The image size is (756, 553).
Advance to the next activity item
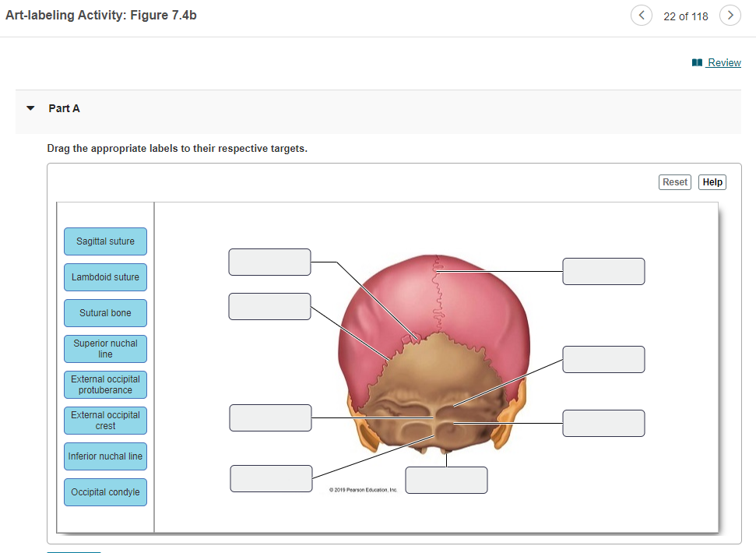point(730,15)
